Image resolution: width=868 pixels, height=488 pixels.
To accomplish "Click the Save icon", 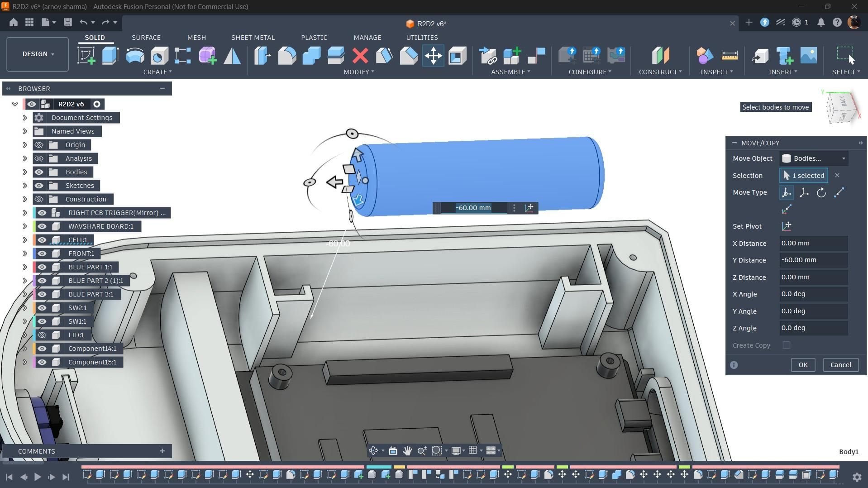I will pyautogui.click(x=67, y=22).
